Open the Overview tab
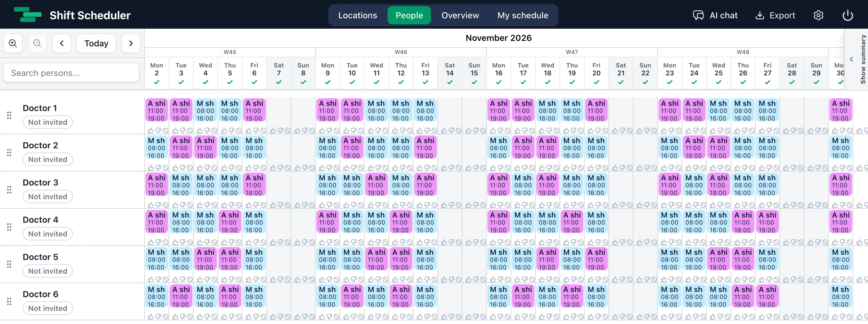The height and width of the screenshot is (324, 868). pos(460,15)
